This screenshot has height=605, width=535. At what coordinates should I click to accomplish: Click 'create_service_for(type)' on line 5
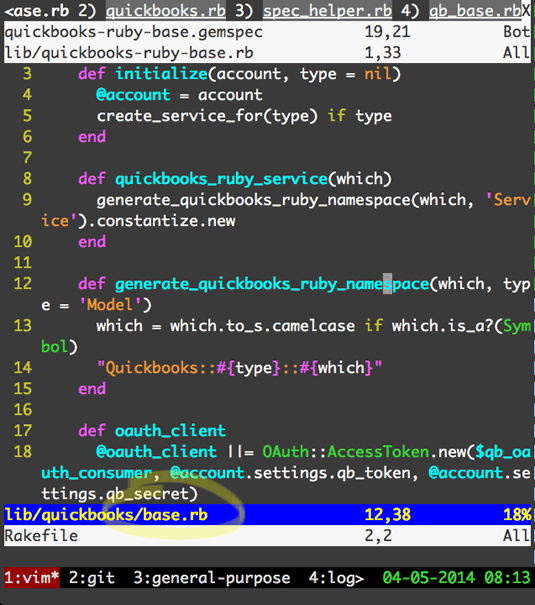[x=207, y=116]
